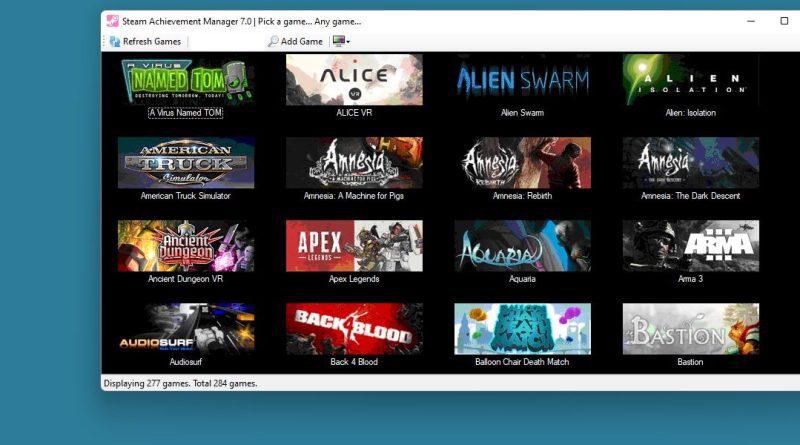Image resolution: width=800 pixels, height=445 pixels.
Task: Select American Truck Simulator thumbnail
Action: [x=186, y=163]
